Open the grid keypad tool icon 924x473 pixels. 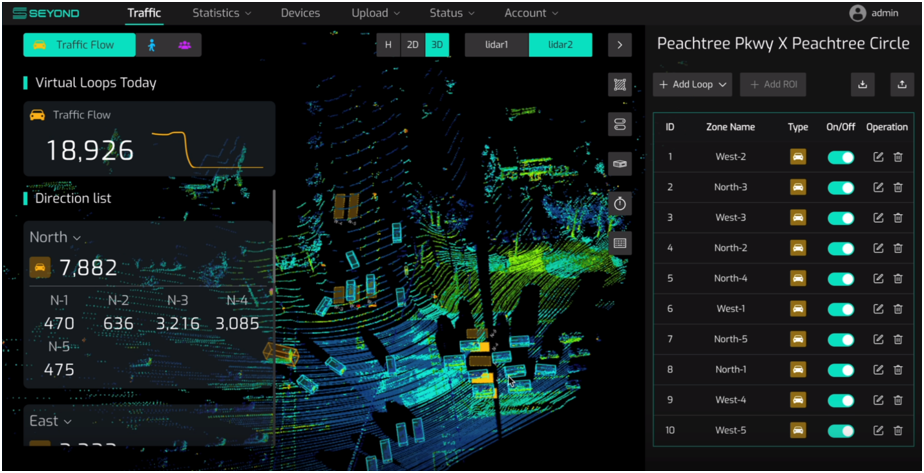pyautogui.click(x=620, y=243)
